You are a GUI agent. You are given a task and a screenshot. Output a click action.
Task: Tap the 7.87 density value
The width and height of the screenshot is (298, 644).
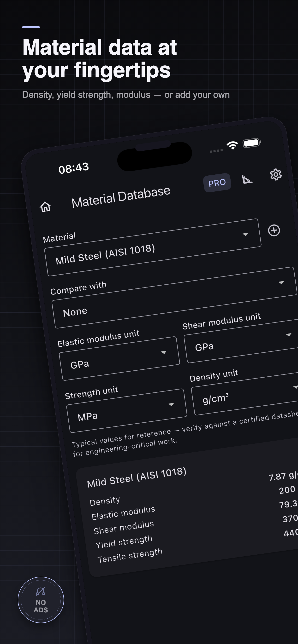pyautogui.click(x=283, y=476)
